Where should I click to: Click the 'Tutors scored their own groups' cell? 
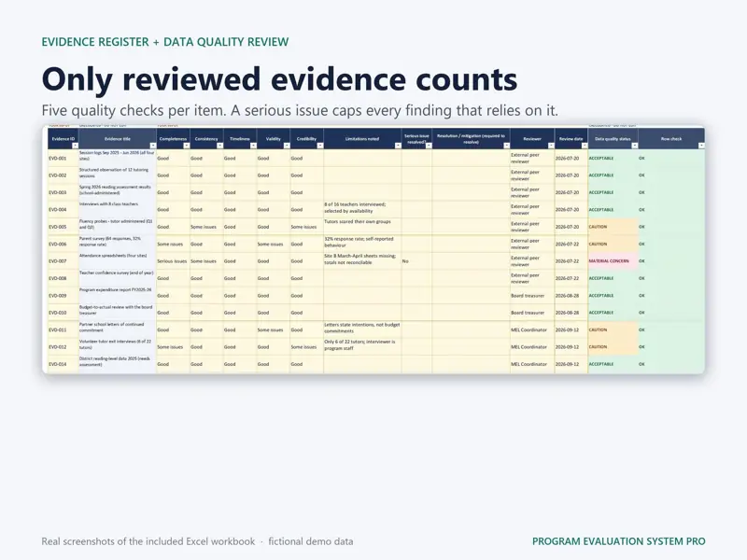point(362,227)
